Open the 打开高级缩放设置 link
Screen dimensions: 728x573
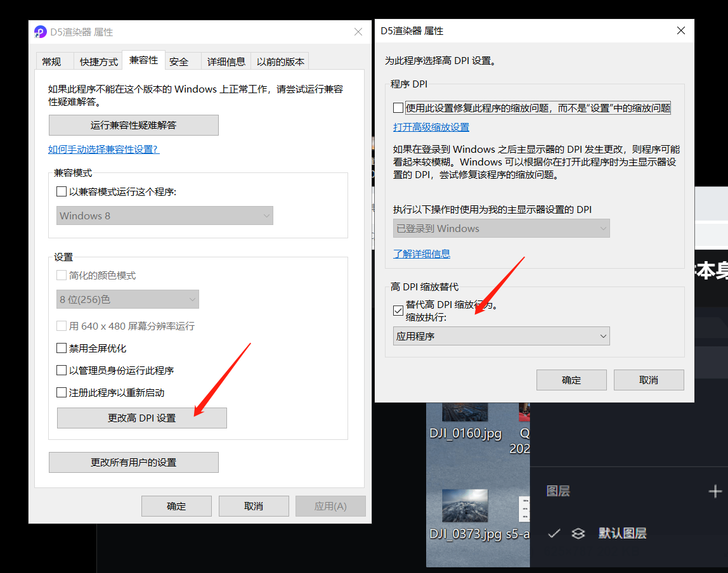click(x=431, y=127)
